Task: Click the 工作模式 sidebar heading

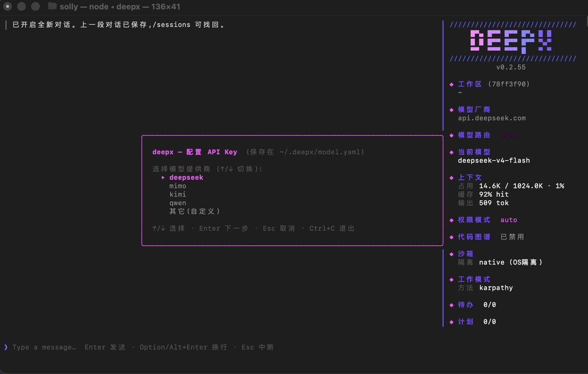Action: coord(474,279)
